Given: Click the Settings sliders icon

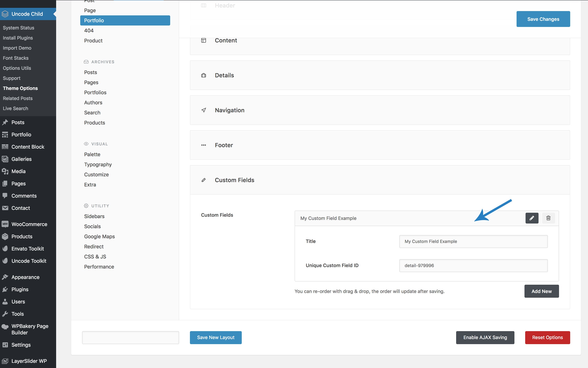Looking at the screenshot, I should pyautogui.click(x=5, y=345).
